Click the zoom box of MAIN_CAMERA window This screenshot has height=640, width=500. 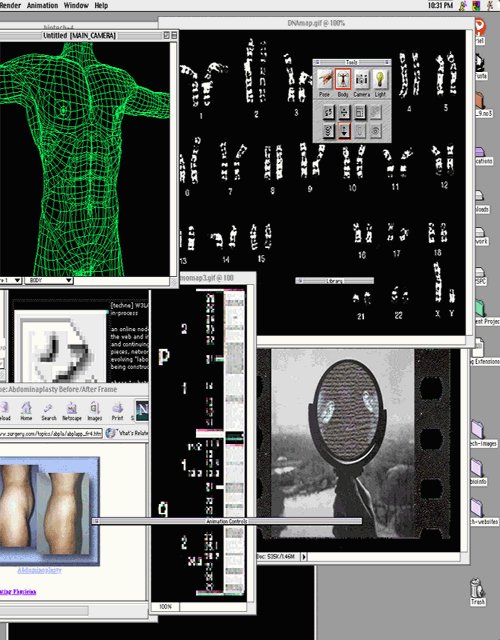pyautogui.click(x=167, y=36)
